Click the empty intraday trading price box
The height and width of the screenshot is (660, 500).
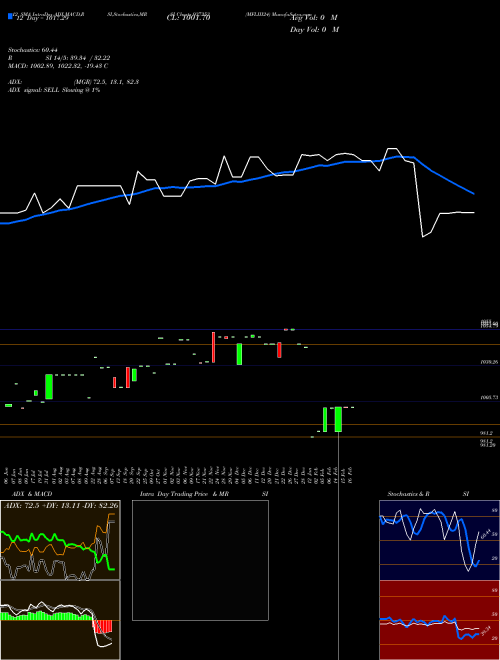(200, 561)
